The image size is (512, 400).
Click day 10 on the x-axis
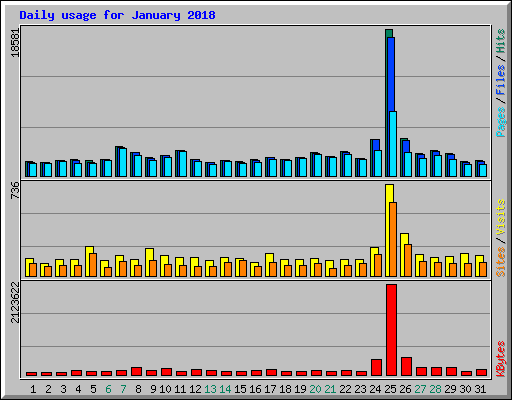point(165,389)
